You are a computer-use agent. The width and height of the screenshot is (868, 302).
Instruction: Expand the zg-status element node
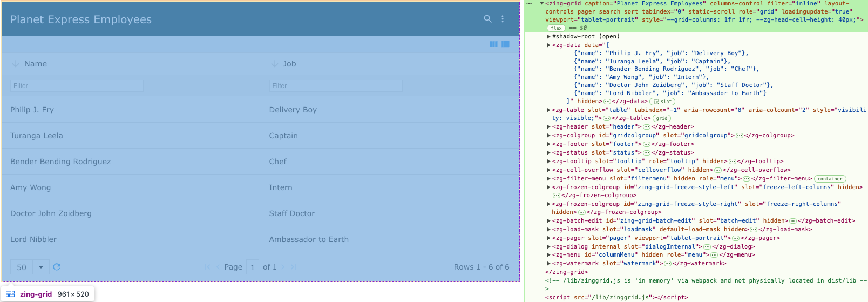549,153
